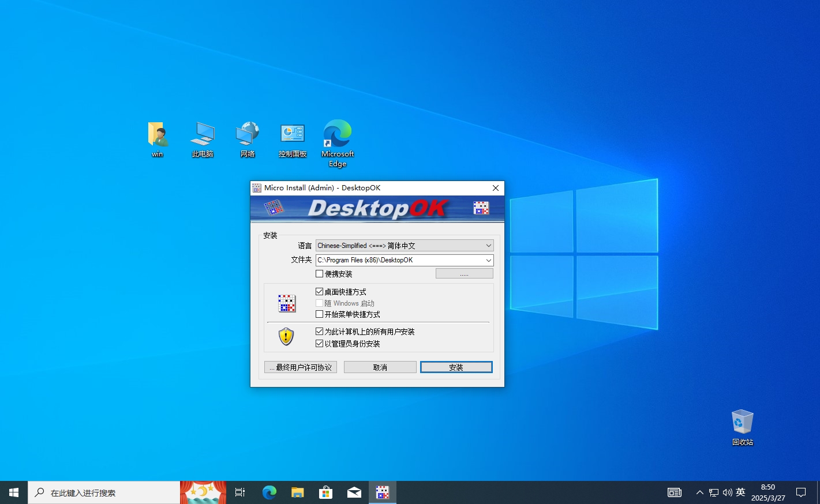Enable the 便携安装 checkbox
The image size is (820, 504).
tap(320, 274)
